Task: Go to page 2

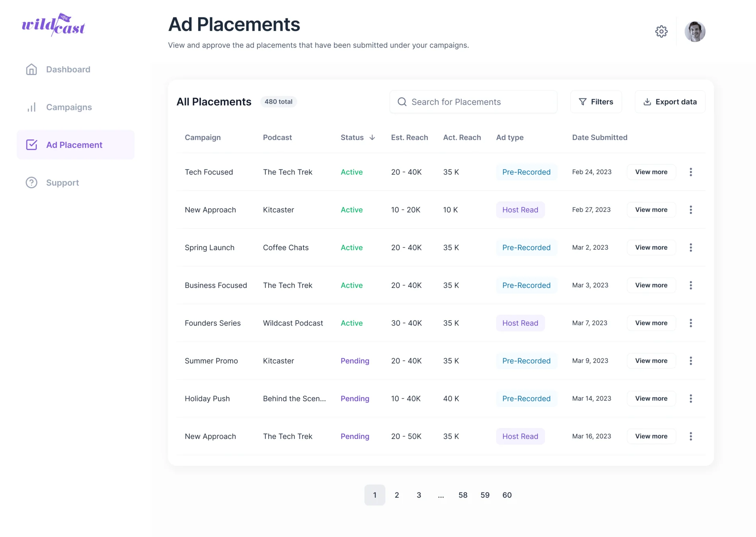Action: tap(397, 495)
